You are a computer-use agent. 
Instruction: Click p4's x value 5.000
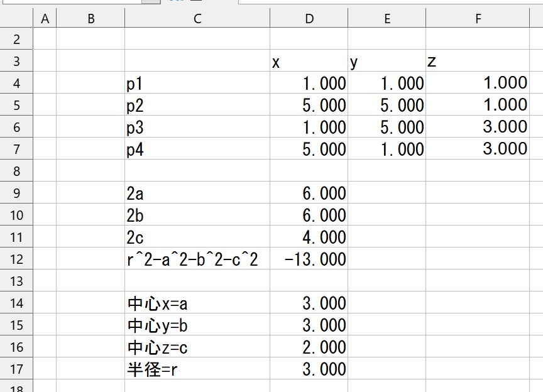pyautogui.click(x=309, y=148)
